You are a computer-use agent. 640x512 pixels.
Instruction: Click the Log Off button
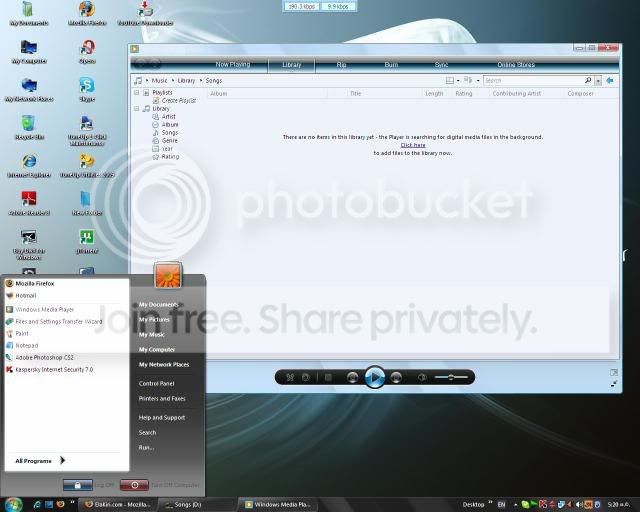[78, 485]
